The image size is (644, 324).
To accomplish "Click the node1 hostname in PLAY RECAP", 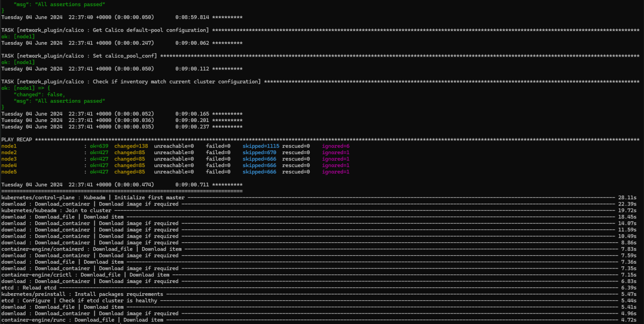I will click(8, 146).
